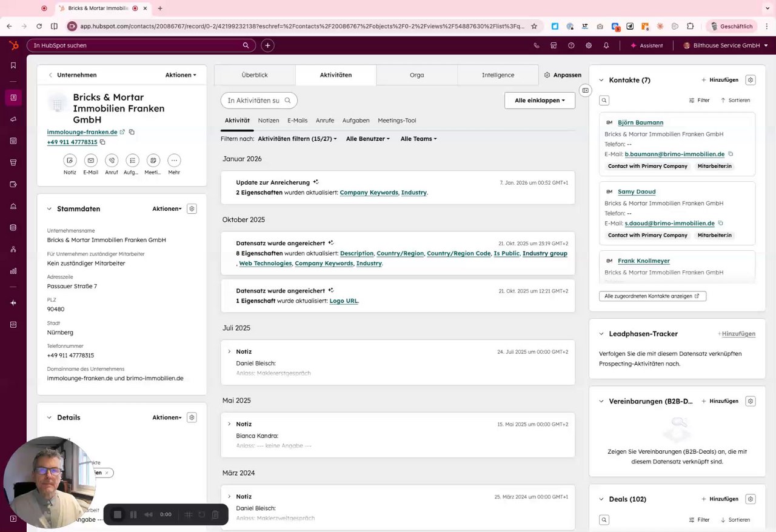Open the Details Aktionen dropdown
This screenshot has height=532, width=776.
167,417
